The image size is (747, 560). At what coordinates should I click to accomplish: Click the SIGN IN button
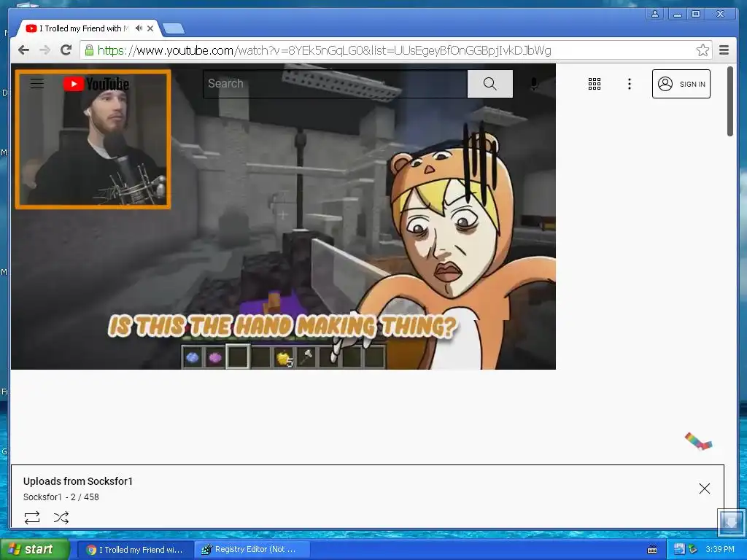coord(681,84)
